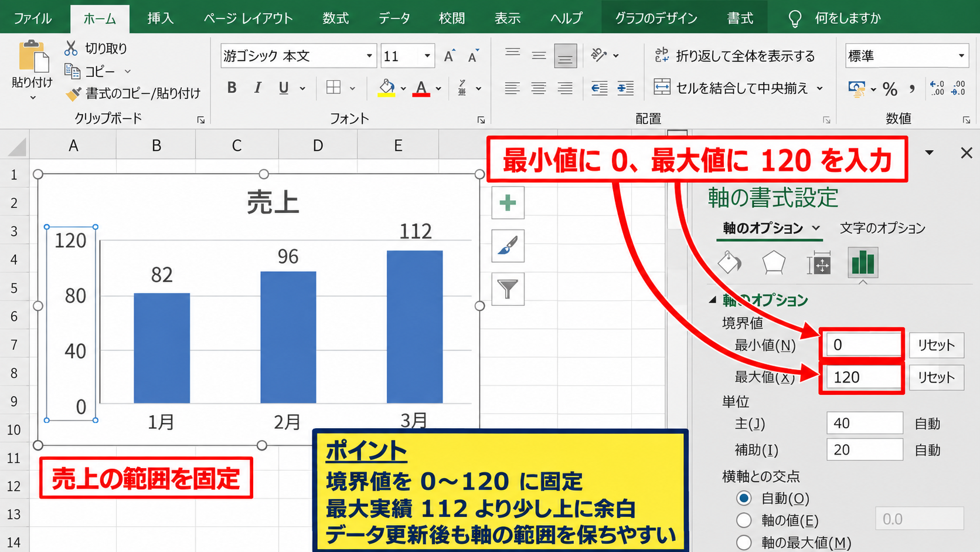The image size is (980, 552).
Task: Open the データ ribbon tab
Action: click(394, 18)
